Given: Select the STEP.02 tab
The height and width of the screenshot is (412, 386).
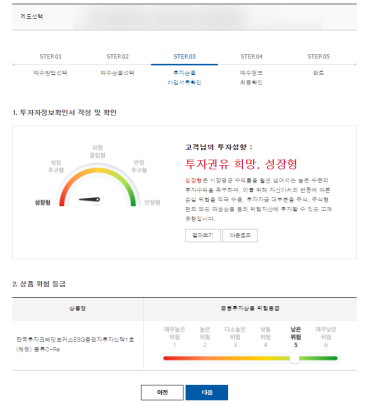Looking at the screenshot, I should [117, 64].
